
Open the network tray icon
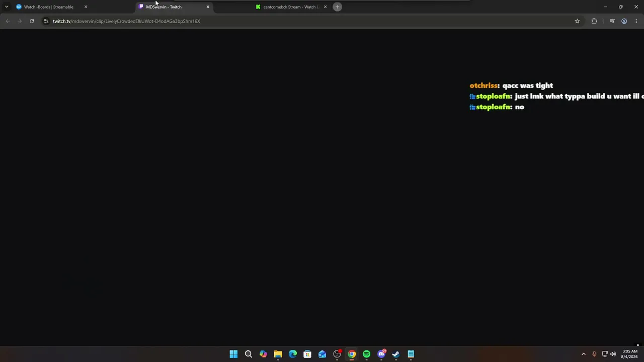pos(605,354)
